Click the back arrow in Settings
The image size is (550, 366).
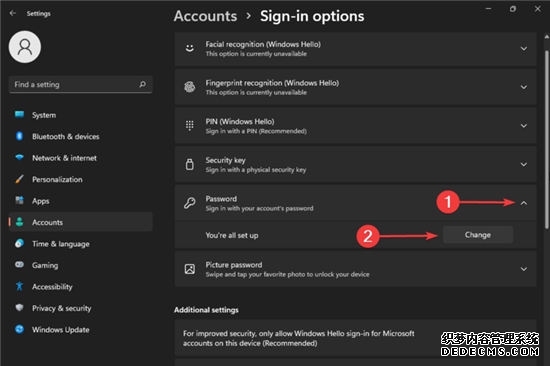coord(13,13)
